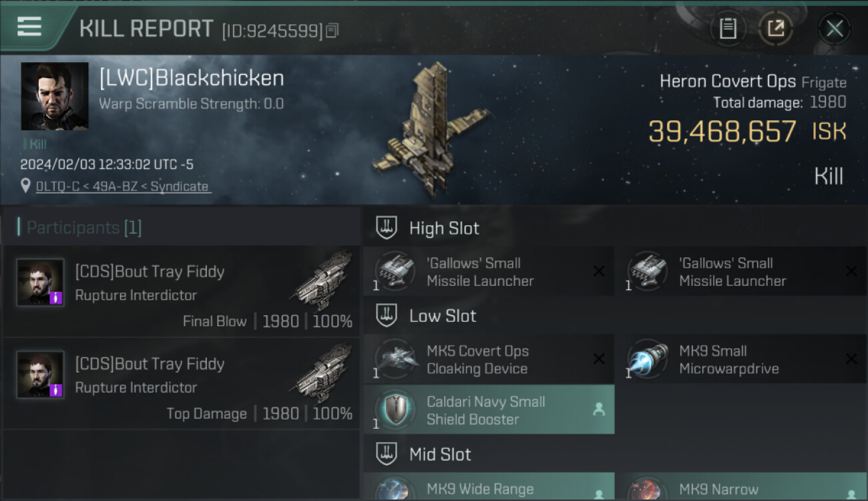868x501 pixels.
Task: Open the clipboard notes icon
Action: 728,29
